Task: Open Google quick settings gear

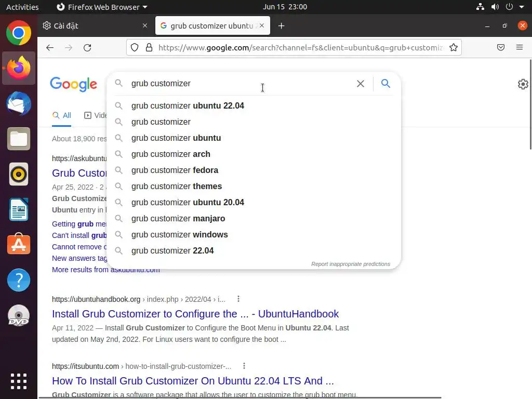Action: point(523,84)
